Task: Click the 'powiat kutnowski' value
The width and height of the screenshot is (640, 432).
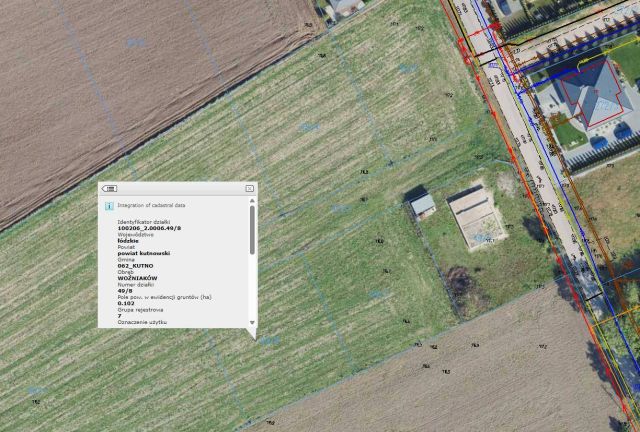Action: coord(144,253)
